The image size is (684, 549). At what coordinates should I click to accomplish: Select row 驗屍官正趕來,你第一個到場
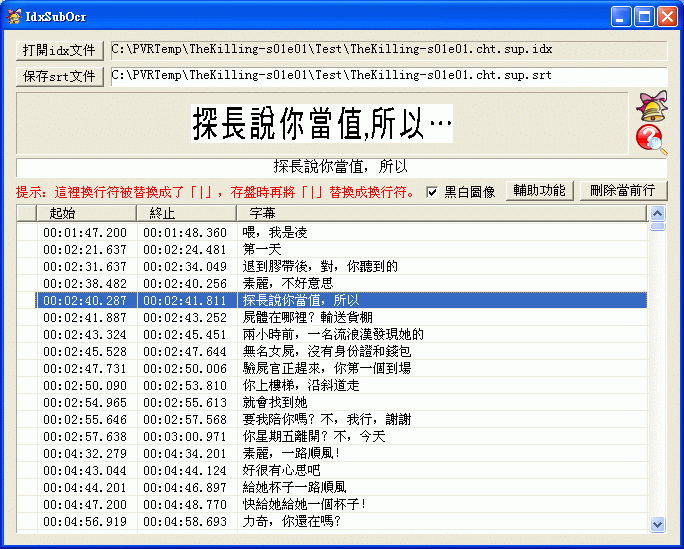coord(332,368)
